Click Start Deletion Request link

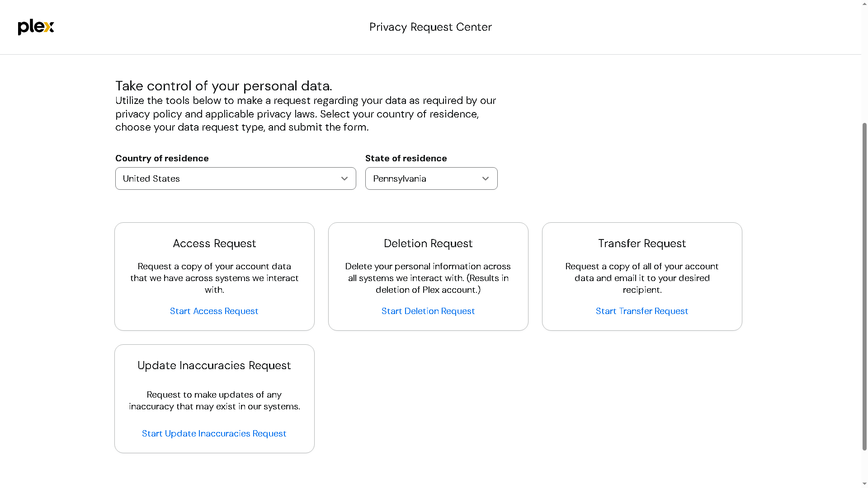click(x=428, y=311)
